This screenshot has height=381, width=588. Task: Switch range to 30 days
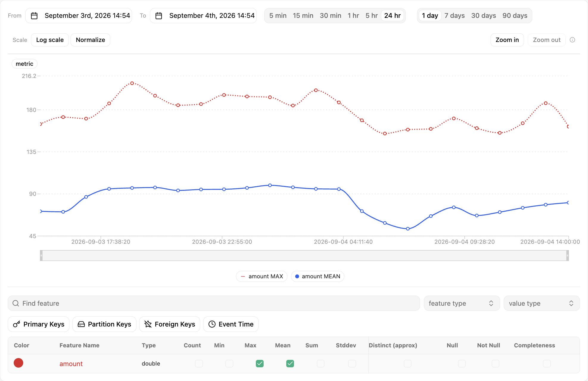pos(483,16)
